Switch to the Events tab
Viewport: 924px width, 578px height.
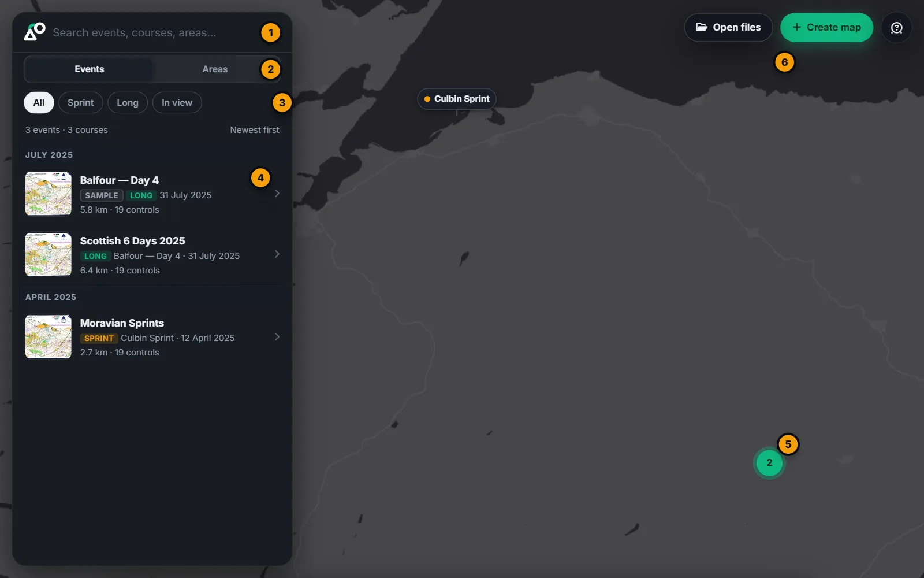(89, 69)
